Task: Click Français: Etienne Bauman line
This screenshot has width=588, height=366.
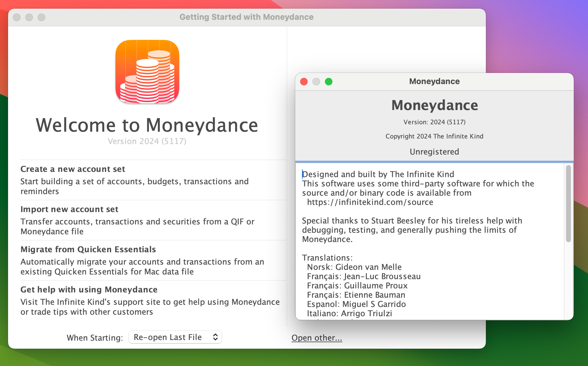Action: 356,295
